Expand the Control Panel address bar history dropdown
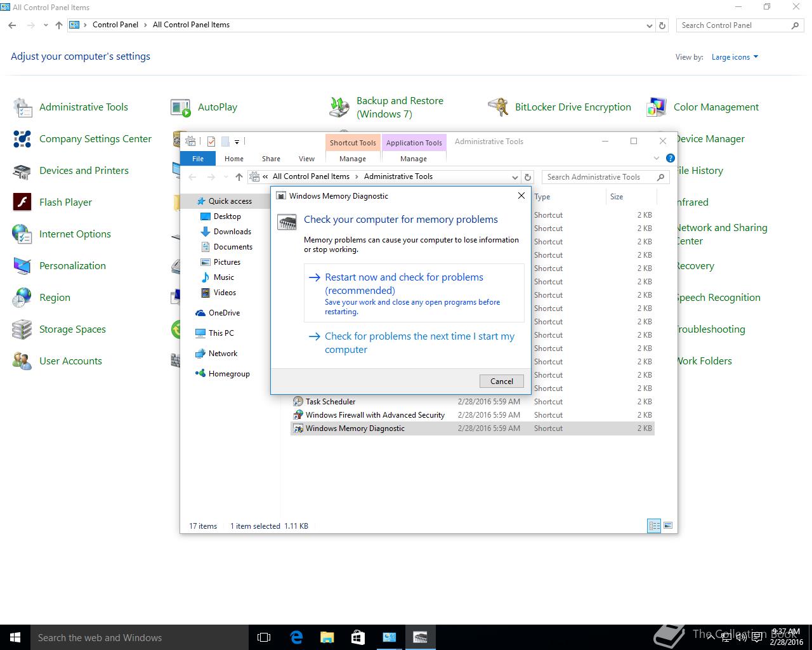This screenshot has width=812, height=650. tap(649, 25)
